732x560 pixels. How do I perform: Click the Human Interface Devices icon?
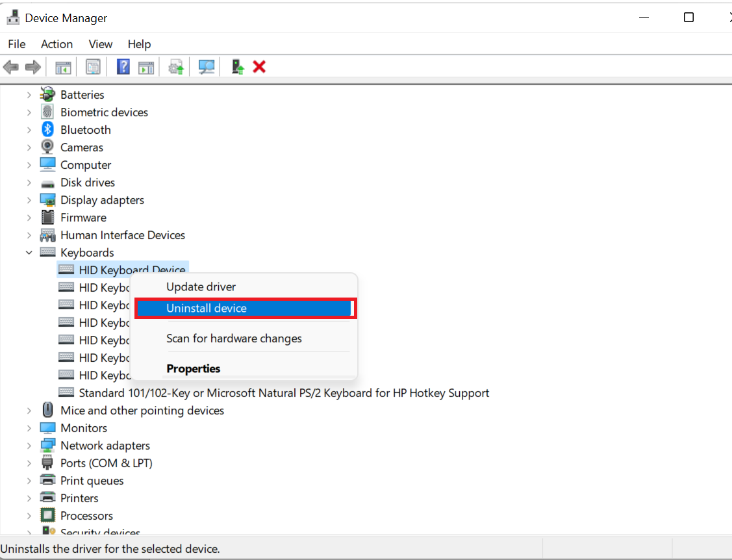[x=47, y=235]
